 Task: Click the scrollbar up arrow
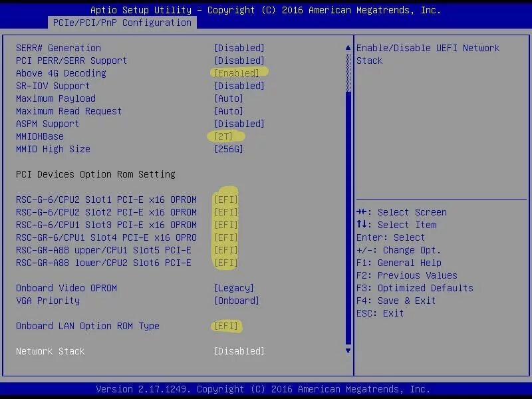(x=348, y=48)
